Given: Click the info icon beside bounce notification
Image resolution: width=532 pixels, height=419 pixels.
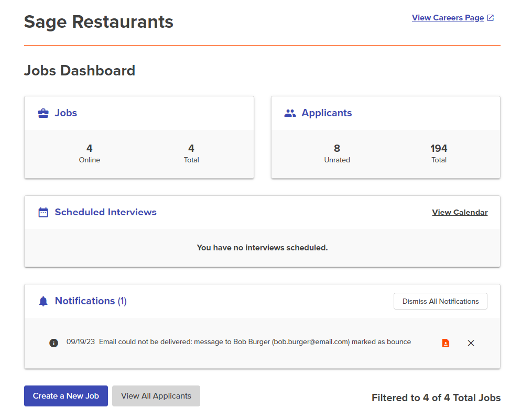Looking at the screenshot, I should click(x=53, y=343).
